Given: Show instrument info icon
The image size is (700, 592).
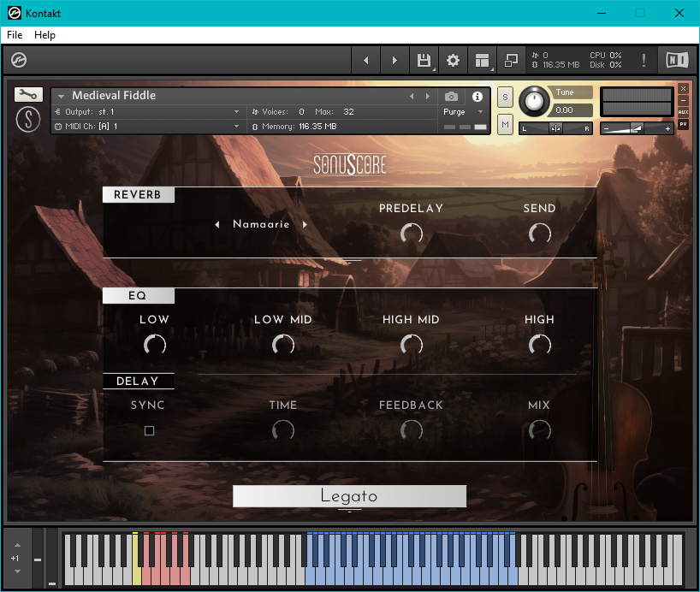Looking at the screenshot, I should click(x=478, y=97).
